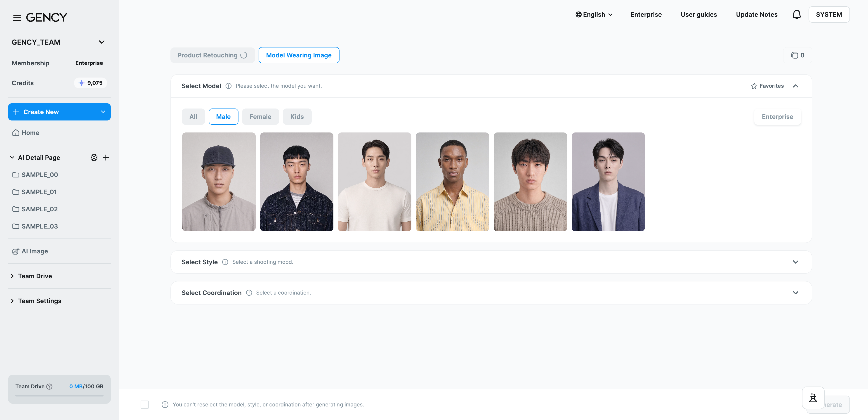Open AI Detail Page settings gear
Image resolution: width=868 pixels, height=420 pixels.
point(94,157)
